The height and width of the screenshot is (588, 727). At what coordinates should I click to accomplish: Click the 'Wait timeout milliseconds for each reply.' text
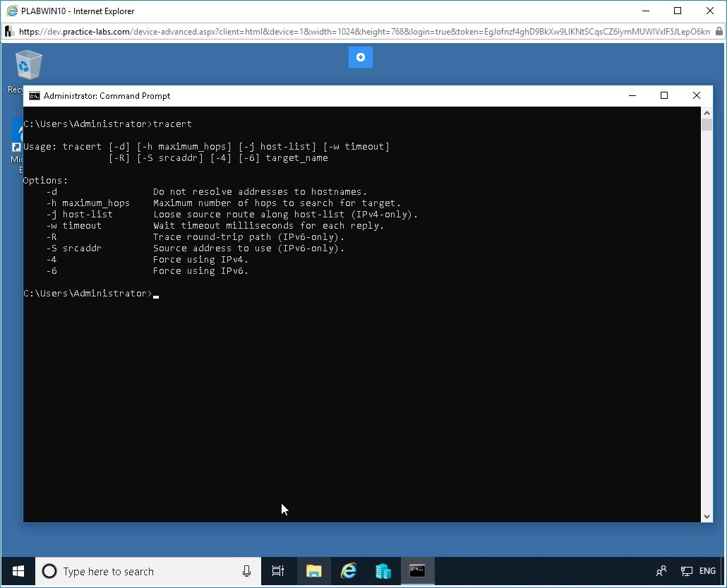click(x=268, y=226)
